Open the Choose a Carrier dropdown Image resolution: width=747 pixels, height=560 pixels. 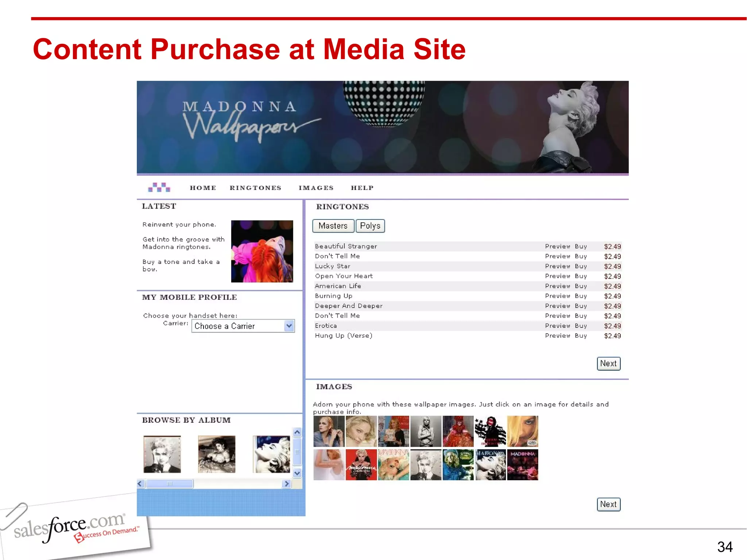coord(243,326)
